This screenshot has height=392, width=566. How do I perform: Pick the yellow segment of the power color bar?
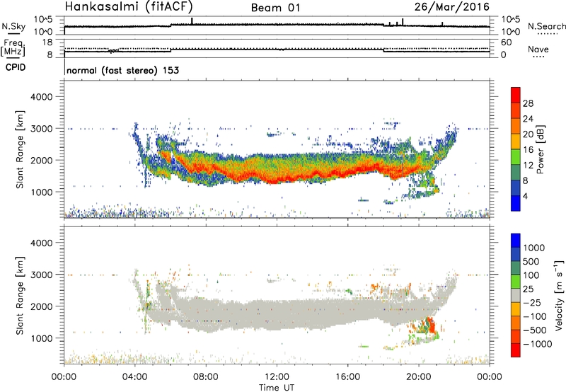[x=516, y=142]
